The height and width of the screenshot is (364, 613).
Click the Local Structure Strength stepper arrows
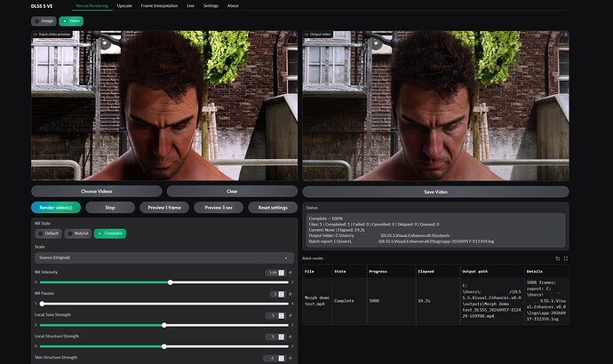281,336
